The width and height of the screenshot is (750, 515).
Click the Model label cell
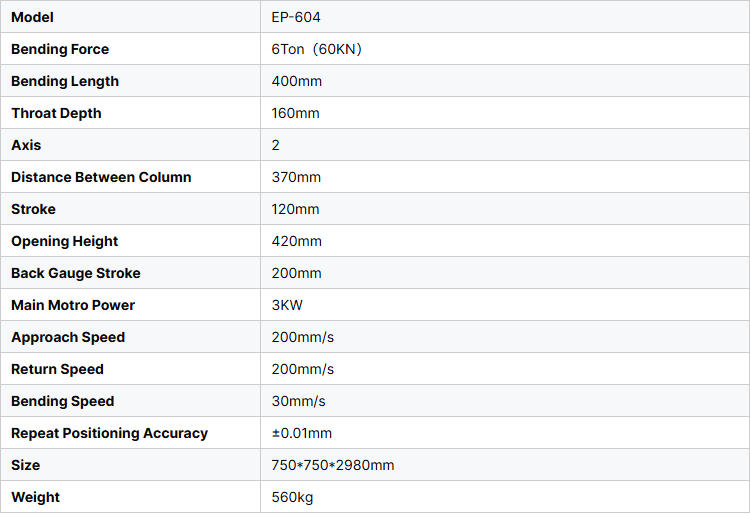[32, 17]
